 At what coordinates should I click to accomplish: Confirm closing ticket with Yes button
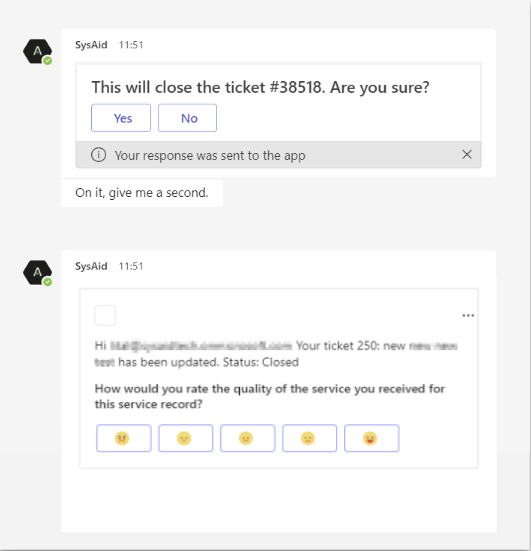pyautogui.click(x=121, y=118)
